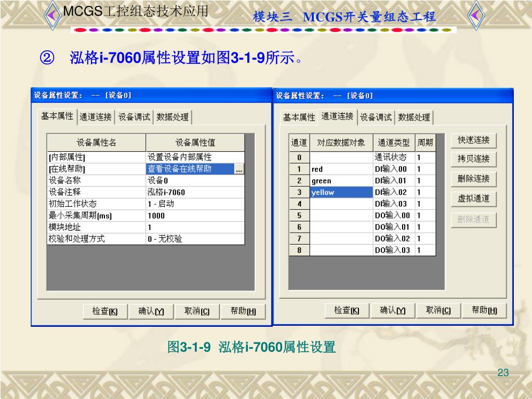532x399 pixels.
Task: Click the 通道类型 column header
Action: (394, 142)
